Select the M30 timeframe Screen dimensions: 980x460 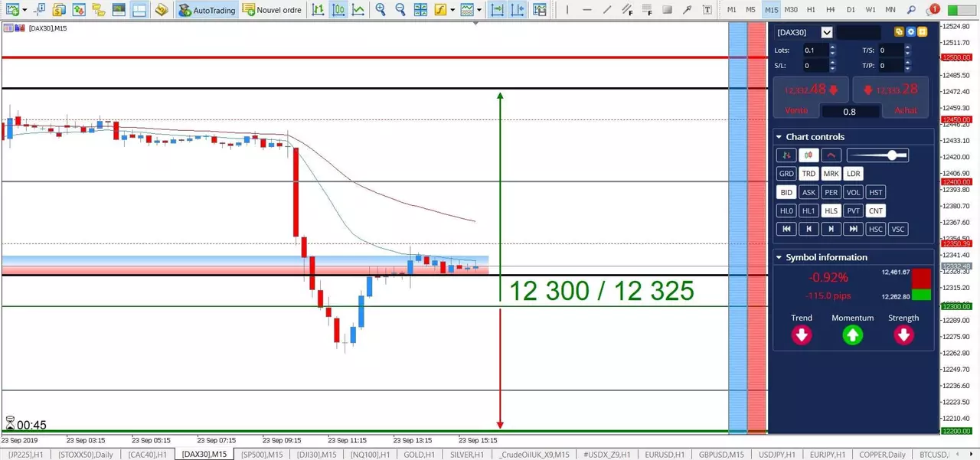[x=791, y=10]
